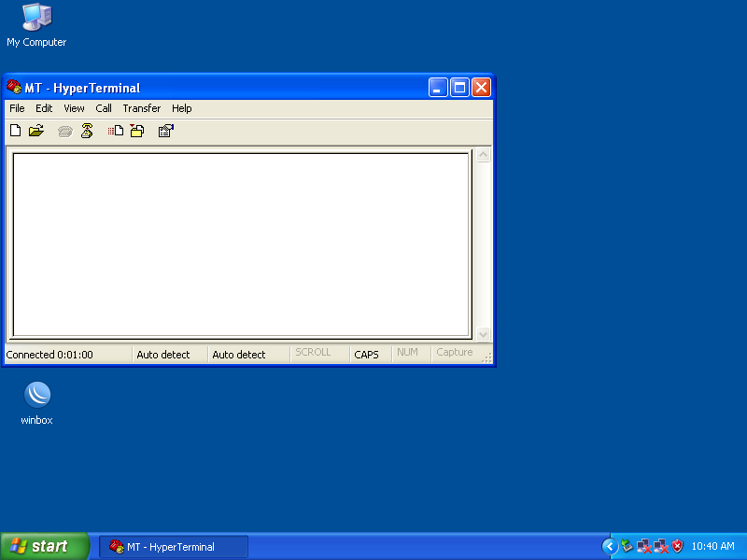Select the New connection icon
747x560 pixels.
(15, 131)
